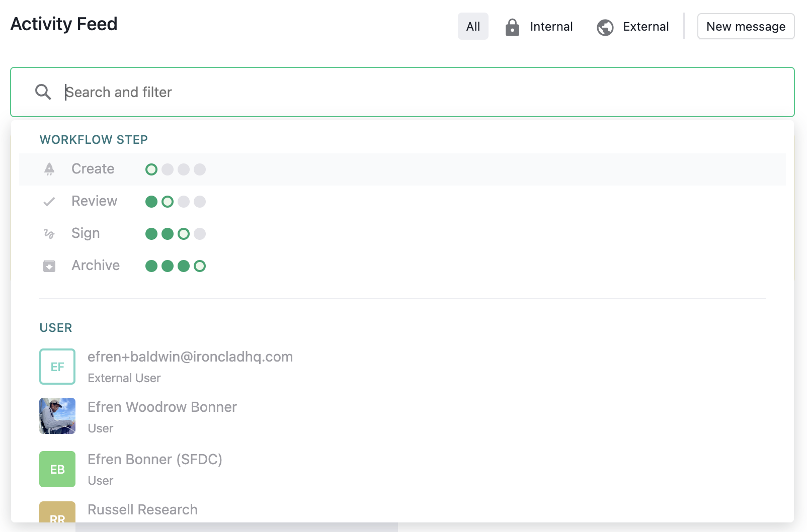
Task: Select efren+baldwin@ironcladhq.com from user list
Action: 190,357
